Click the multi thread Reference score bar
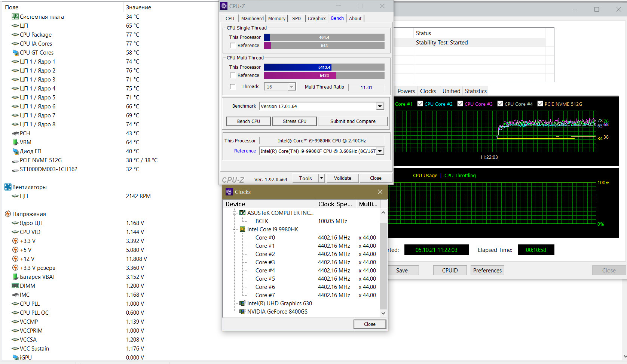 click(324, 75)
